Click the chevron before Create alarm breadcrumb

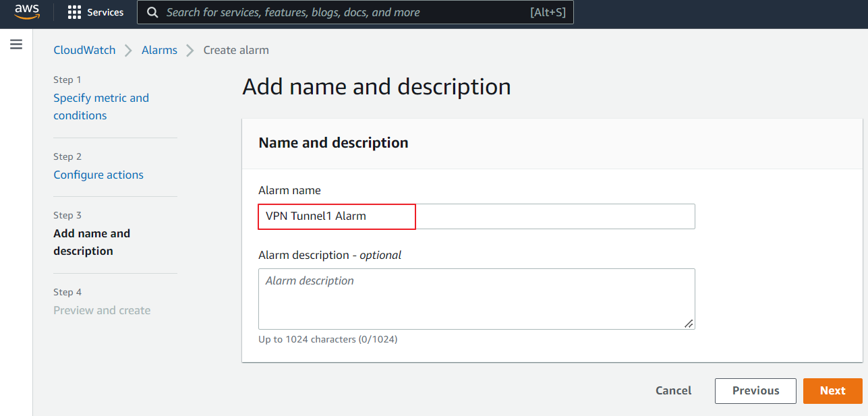click(x=190, y=51)
